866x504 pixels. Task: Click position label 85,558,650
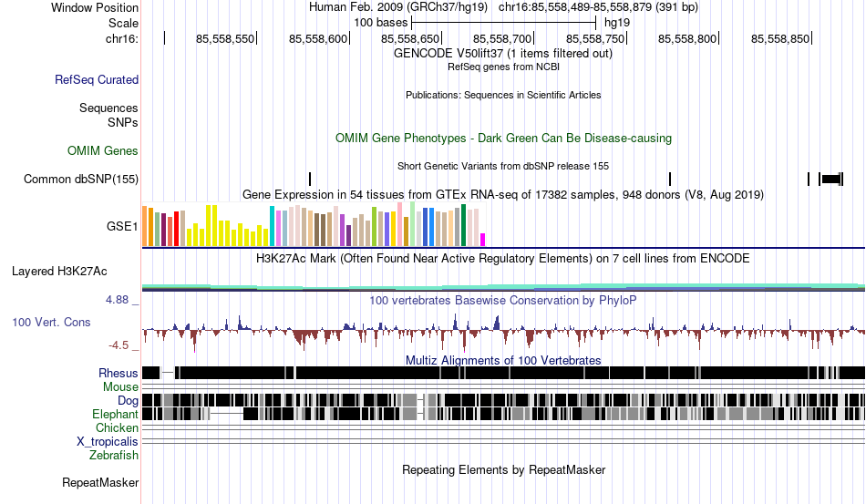coord(410,38)
